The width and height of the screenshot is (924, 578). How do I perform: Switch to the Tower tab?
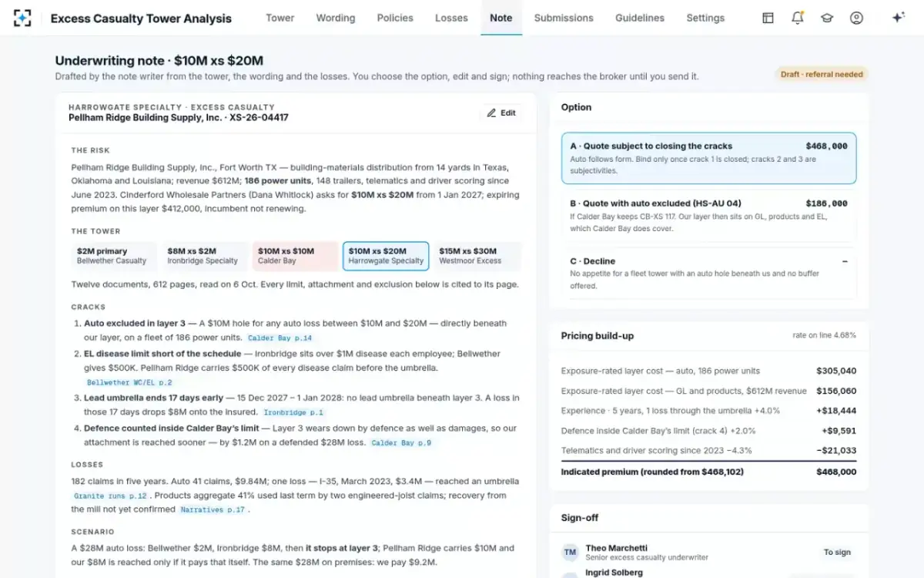pos(280,18)
